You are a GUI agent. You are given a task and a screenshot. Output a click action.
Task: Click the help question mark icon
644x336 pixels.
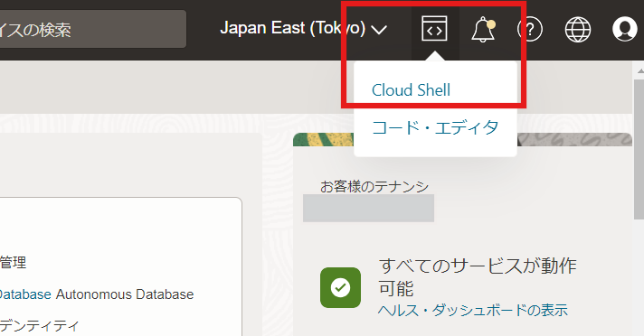coord(530,30)
